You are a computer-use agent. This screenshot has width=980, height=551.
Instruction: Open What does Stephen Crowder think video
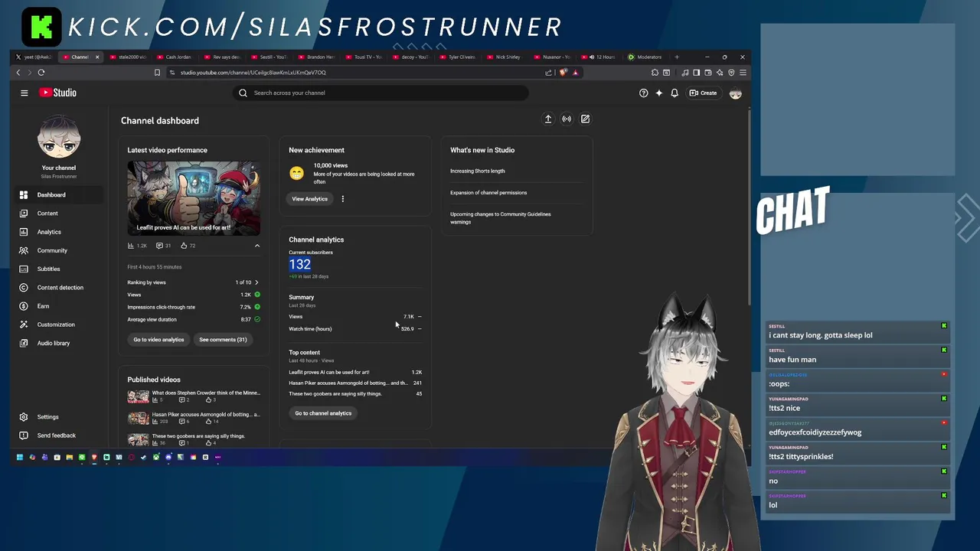point(206,393)
